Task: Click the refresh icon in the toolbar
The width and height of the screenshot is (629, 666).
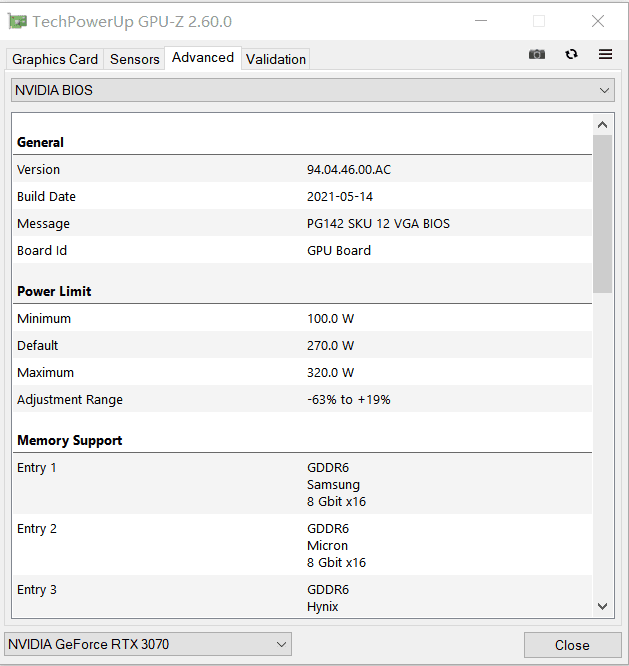Action: tap(571, 54)
